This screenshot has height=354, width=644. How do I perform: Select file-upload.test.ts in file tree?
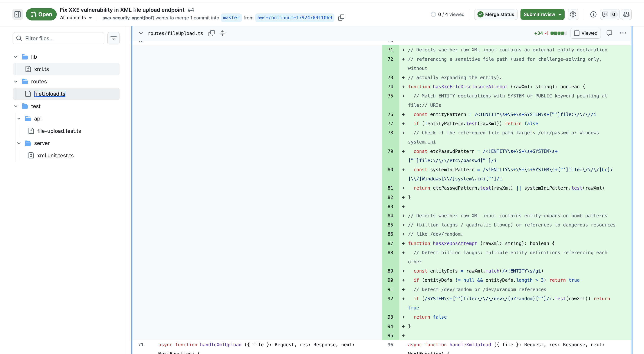tap(59, 131)
